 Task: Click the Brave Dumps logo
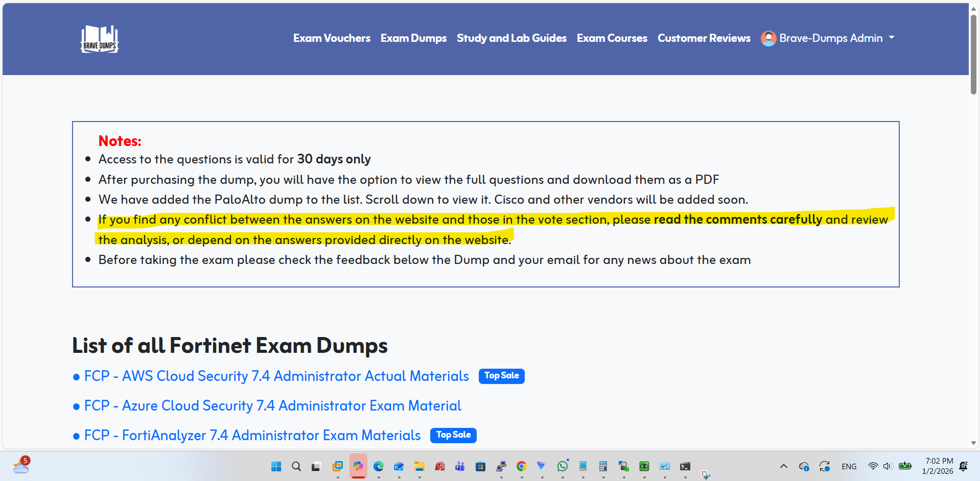click(x=100, y=39)
